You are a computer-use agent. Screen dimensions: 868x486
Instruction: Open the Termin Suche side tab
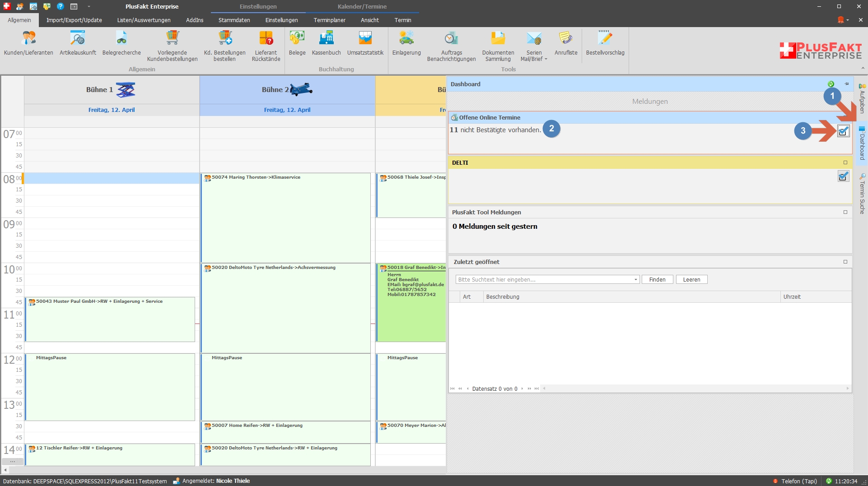pos(862,194)
